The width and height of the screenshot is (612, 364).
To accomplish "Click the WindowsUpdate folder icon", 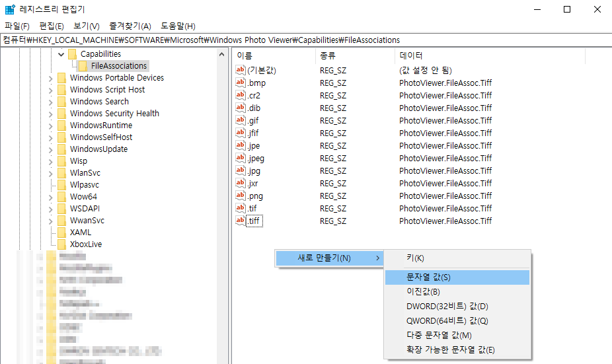I will coord(61,149).
